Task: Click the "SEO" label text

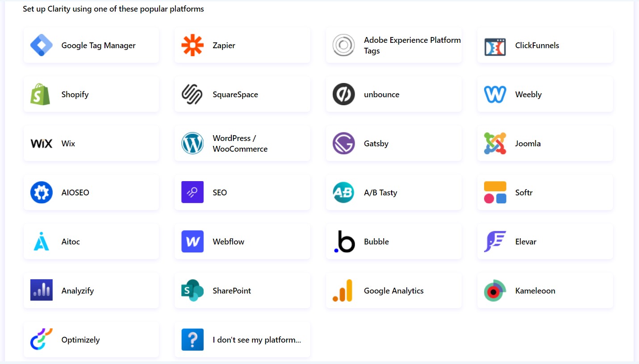Action: [220, 193]
